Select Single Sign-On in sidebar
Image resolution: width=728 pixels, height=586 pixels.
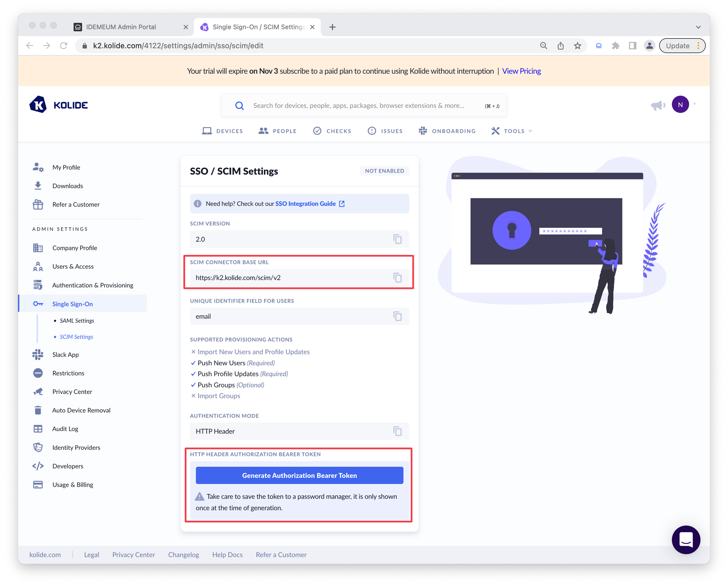coord(83,303)
